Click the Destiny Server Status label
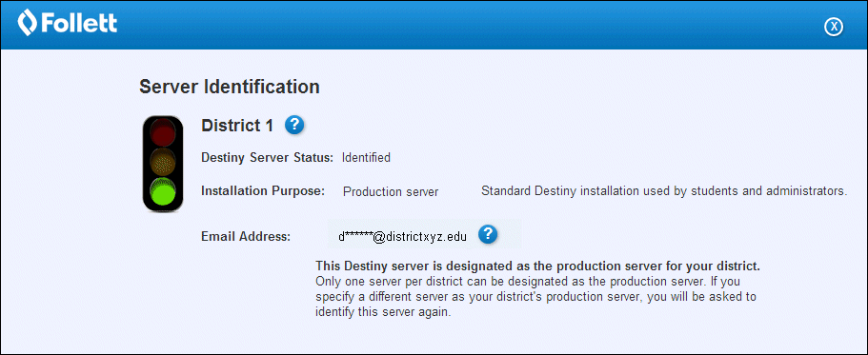This screenshot has height=355, width=868. 268,158
